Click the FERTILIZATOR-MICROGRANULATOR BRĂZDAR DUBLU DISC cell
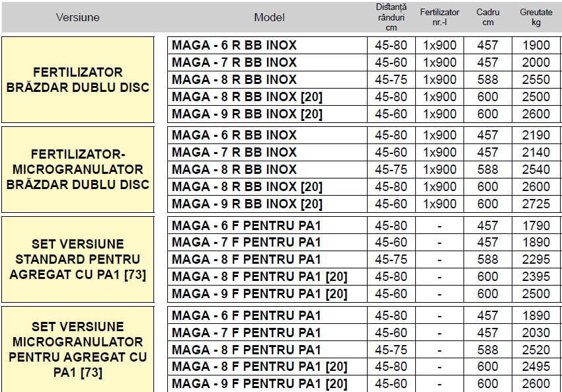This screenshot has height=392, width=562. [x=78, y=169]
